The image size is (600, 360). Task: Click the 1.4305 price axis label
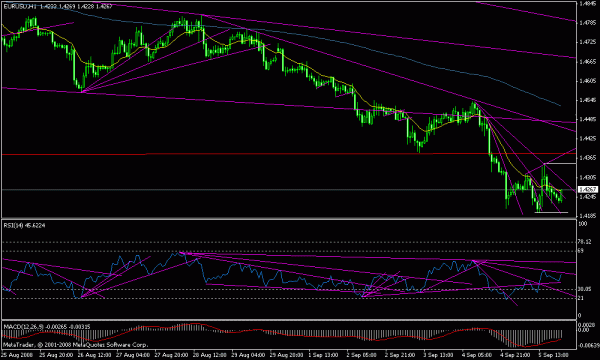[x=587, y=178]
